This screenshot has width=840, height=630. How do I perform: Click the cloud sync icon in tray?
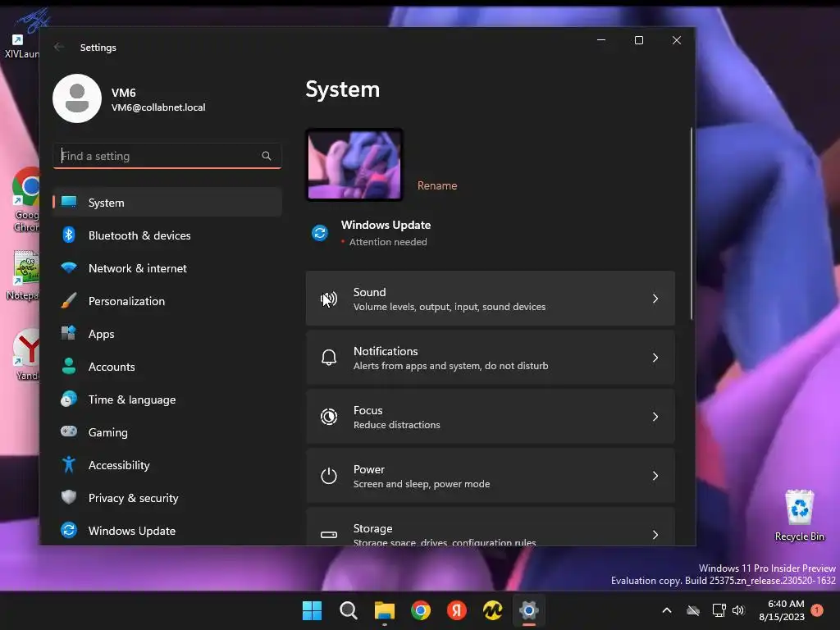(x=693, y=610)
